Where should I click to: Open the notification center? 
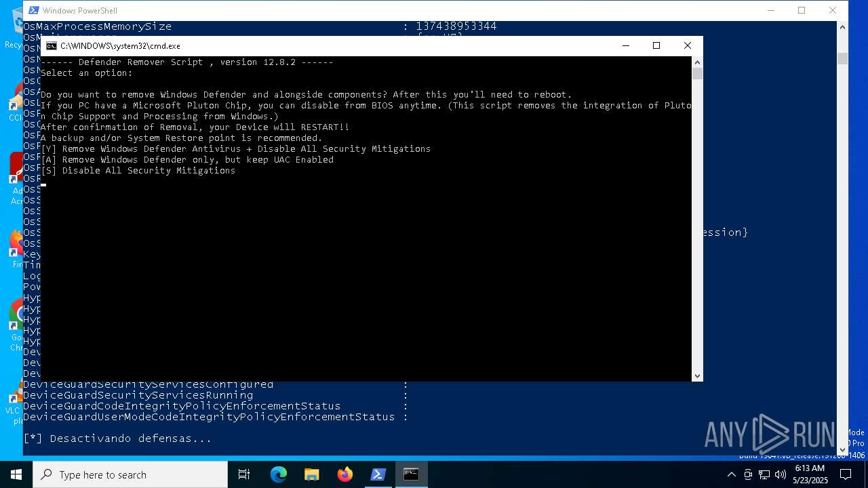pyautogui.click(x=846, y=474)
